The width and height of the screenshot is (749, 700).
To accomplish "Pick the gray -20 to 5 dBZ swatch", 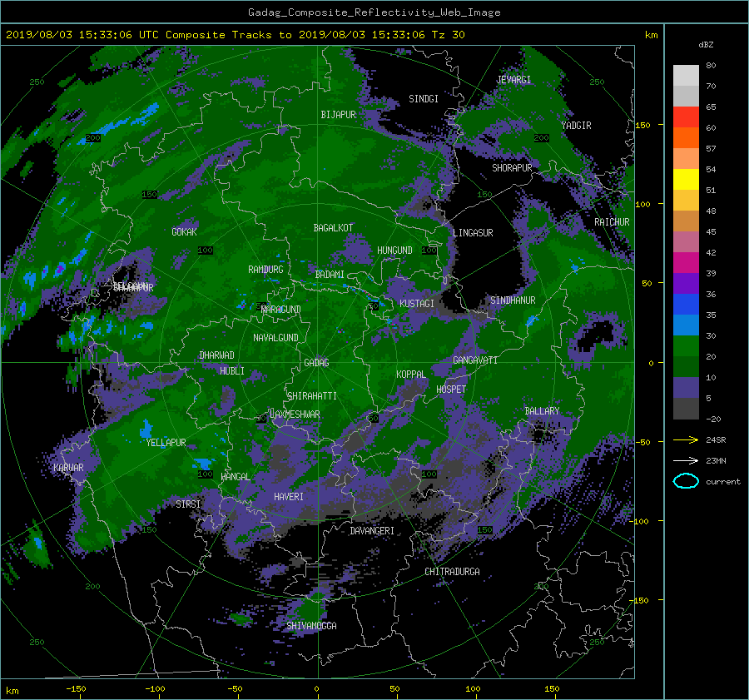I will 686,409.
